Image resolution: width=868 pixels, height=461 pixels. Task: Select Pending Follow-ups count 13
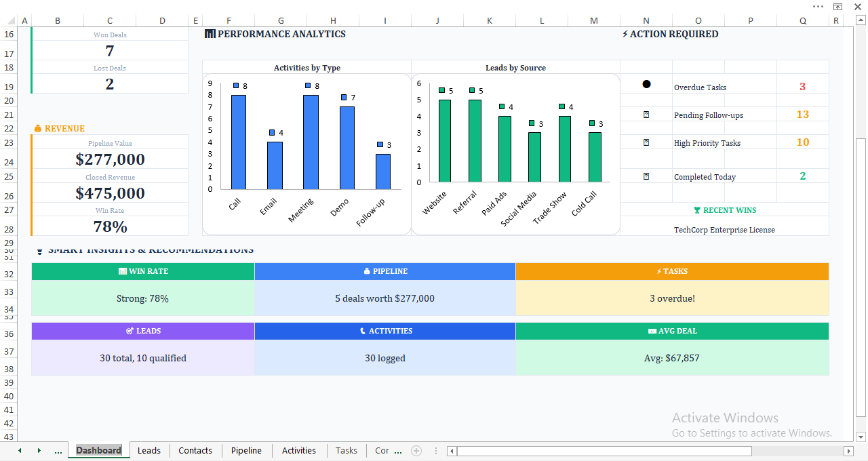[803, 115]
